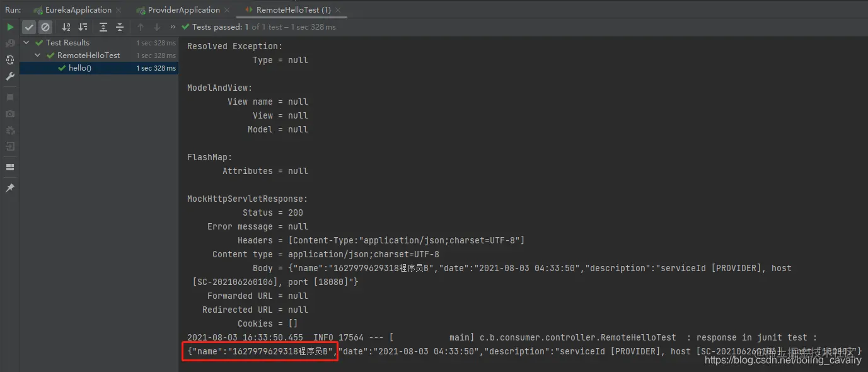Screen dimensions: 868x372
Task: Click 'ModelAndView:' console line
Action: point(220,88)
